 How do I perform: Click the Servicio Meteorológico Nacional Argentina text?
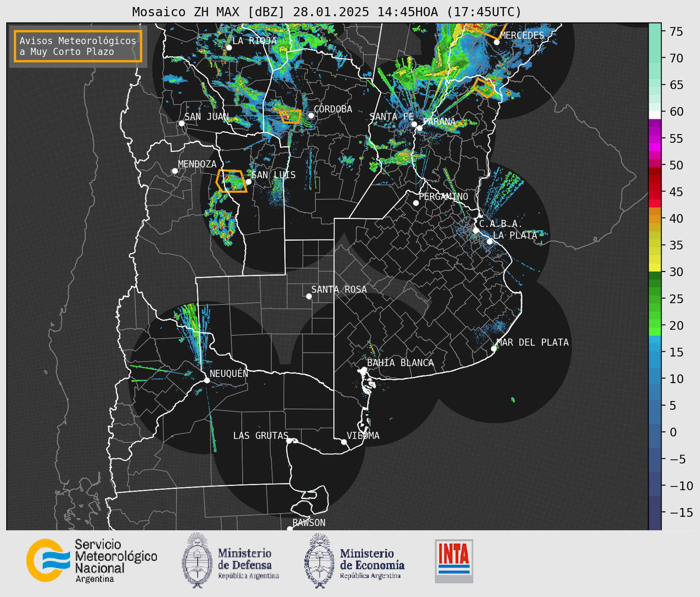coord(116,561)
